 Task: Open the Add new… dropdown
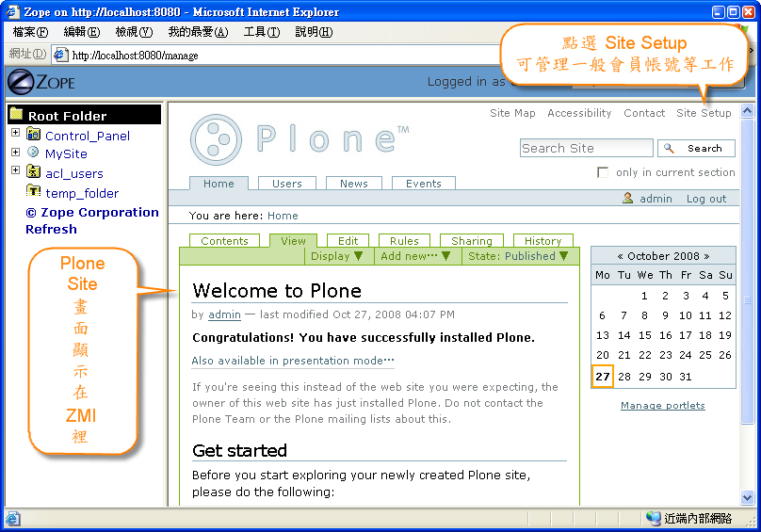pyautogui.click(x=415, y=256)
